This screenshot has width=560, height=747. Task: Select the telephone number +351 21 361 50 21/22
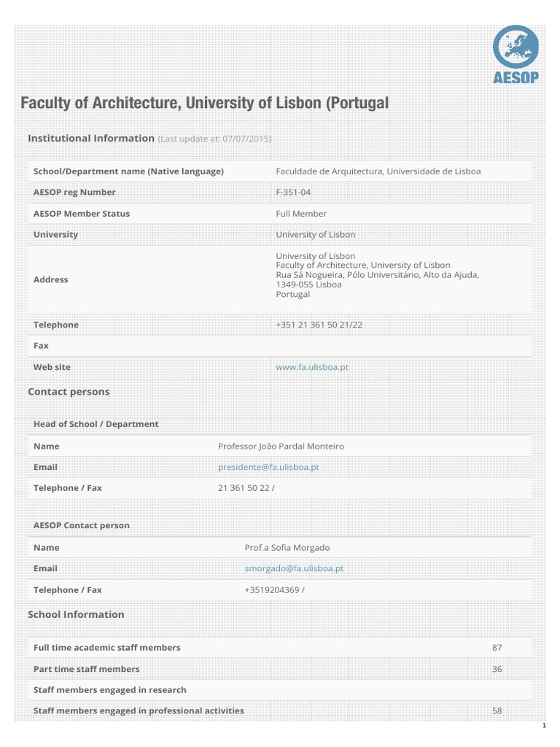[x=319, y=325]
